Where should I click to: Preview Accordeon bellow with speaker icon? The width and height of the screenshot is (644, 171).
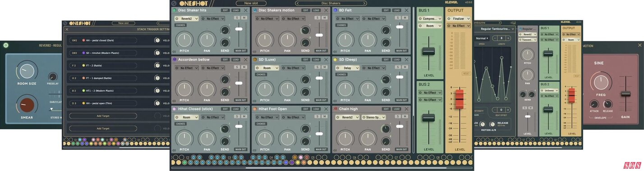click(174, 101)
